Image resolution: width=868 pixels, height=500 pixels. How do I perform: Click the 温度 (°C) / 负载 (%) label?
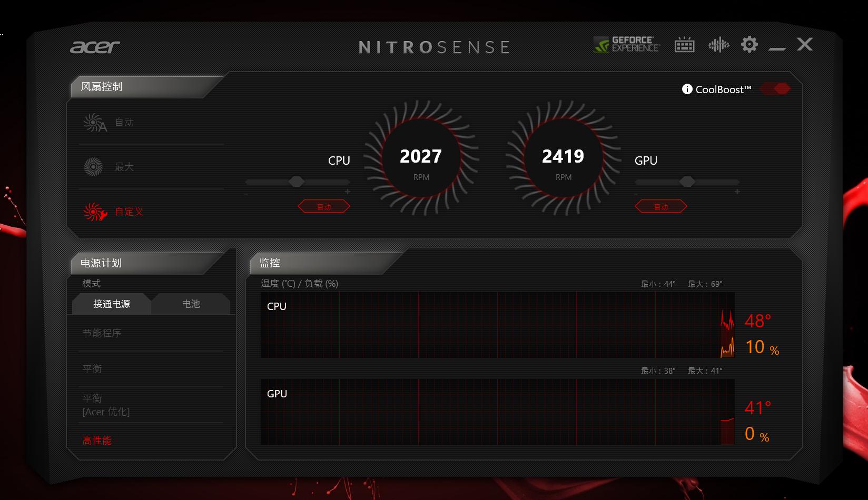(300, 283)
